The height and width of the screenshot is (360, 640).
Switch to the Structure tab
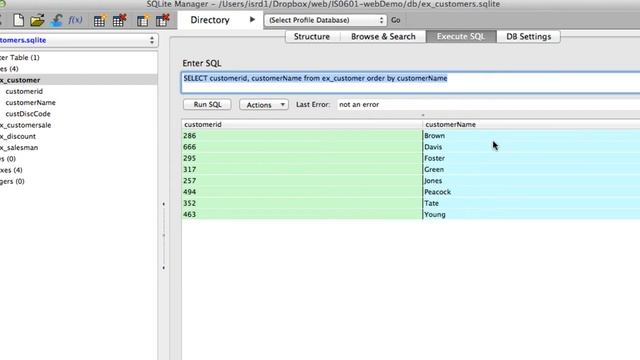pyautogui.click(x=312, y=36)
